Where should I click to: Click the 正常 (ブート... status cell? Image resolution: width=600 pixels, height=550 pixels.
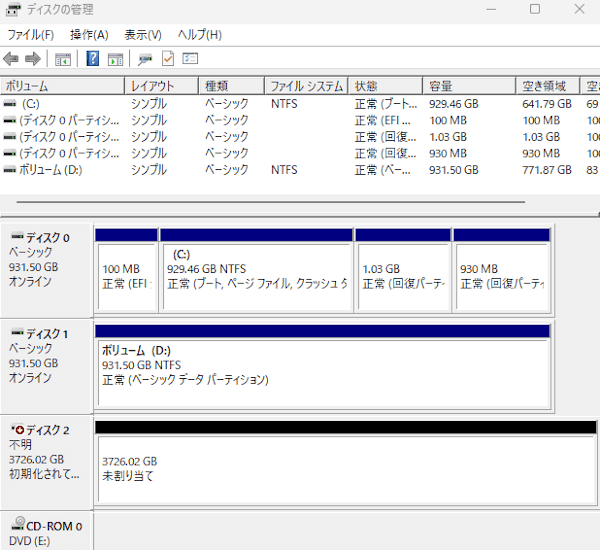point(386,104)
